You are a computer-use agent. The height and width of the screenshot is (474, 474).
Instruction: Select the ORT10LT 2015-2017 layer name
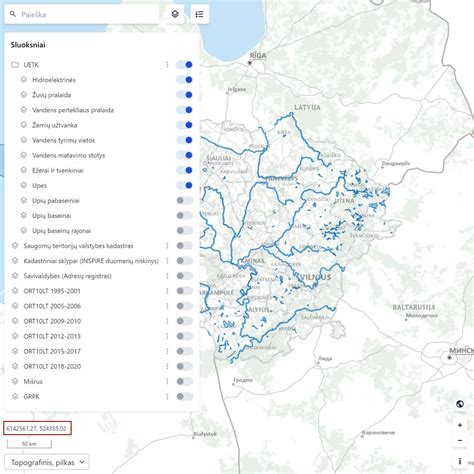(x=52, y=351)
